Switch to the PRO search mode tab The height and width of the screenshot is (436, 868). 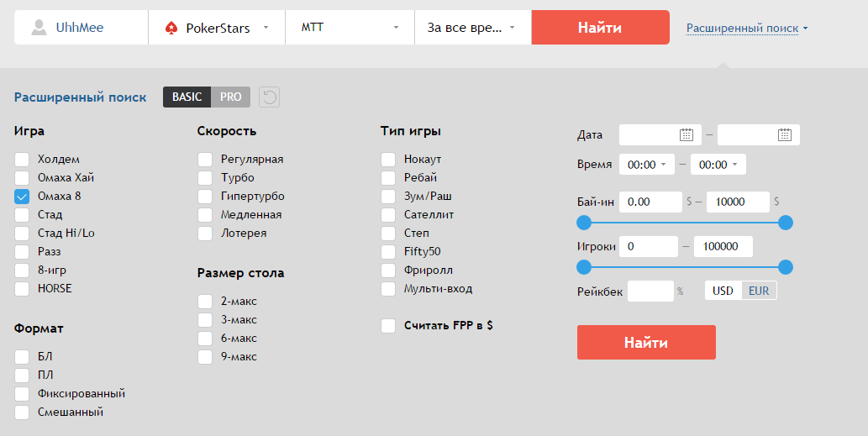(x=230, y=97)
